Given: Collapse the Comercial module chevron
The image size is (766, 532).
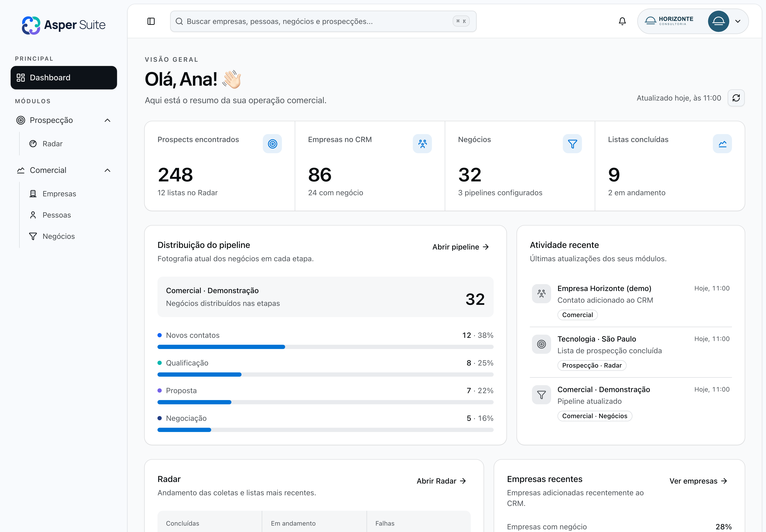Looking at the screenshot, I should 107,170.
